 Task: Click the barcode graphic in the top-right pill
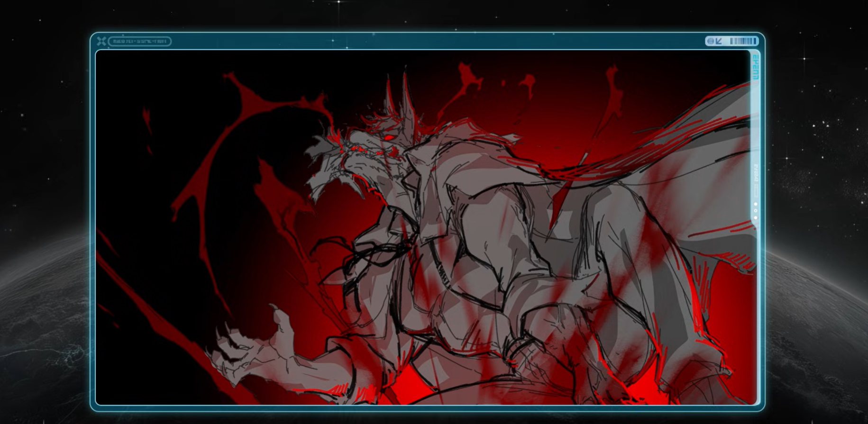[742, 41]
